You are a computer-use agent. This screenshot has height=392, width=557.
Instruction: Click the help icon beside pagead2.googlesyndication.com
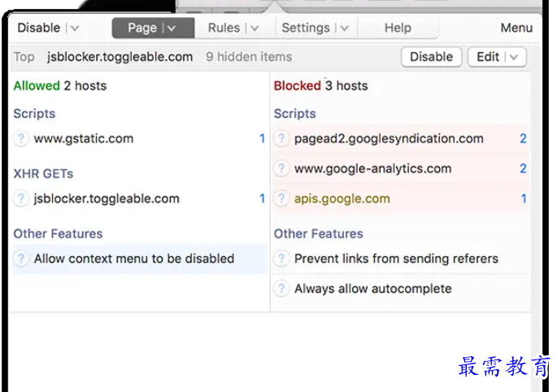click(x=281, y=138)
